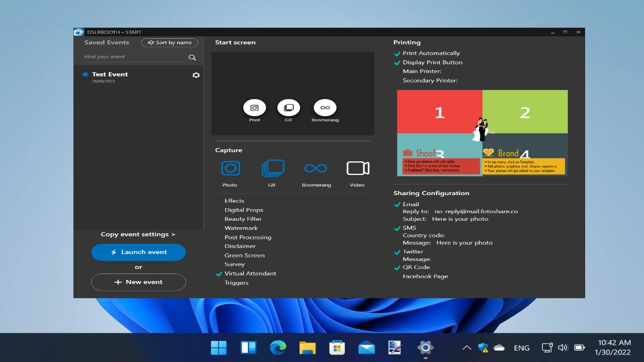Open the Beauty Filter settings

pyautogui.click(x=243, y=219)
